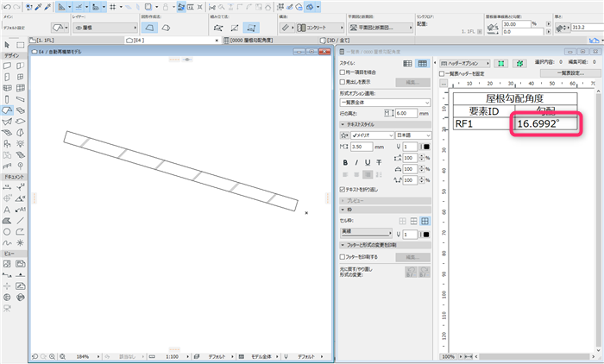Viewport: 604px width, 364px height.
Task: Select the Label tool next to Text
Action: tap(21, 210)
